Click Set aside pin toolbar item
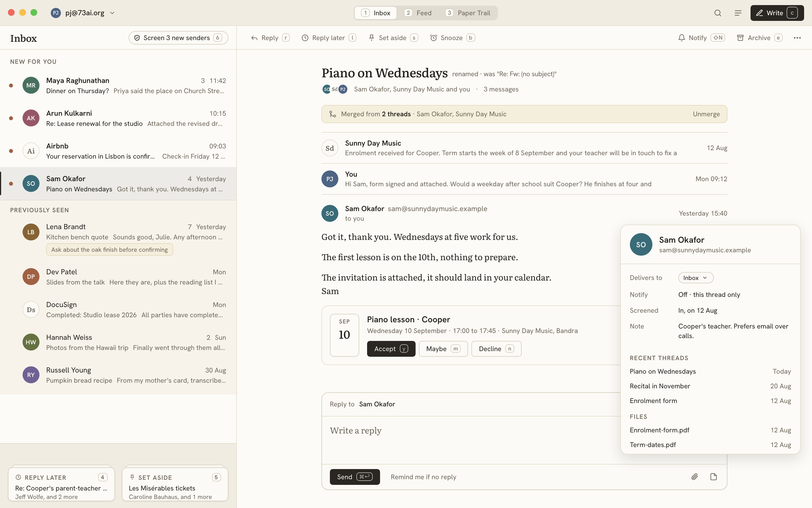Viewport: 812px width, 508px height. click(393, 38)
